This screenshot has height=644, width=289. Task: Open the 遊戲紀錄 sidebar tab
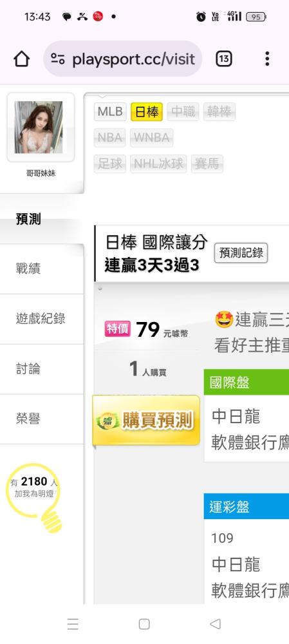[41, 319]
